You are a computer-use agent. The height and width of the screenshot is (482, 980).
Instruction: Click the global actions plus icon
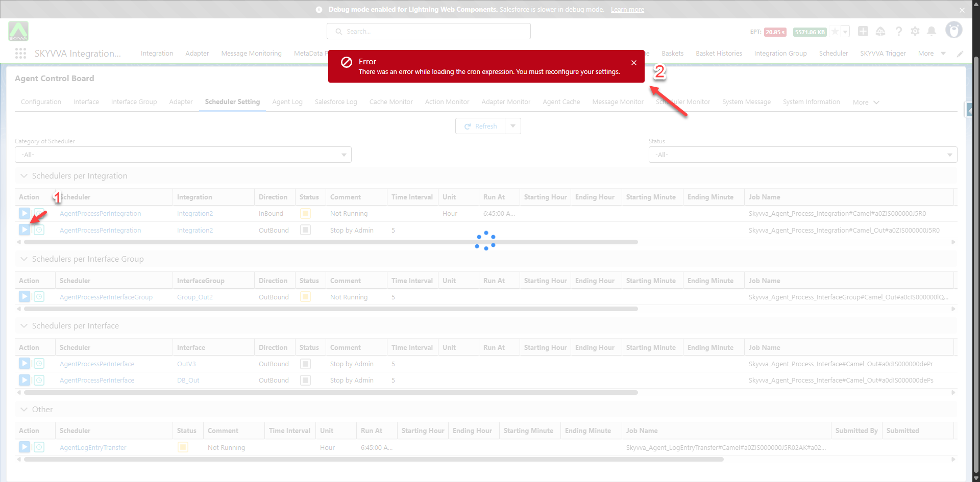(863, 32)
